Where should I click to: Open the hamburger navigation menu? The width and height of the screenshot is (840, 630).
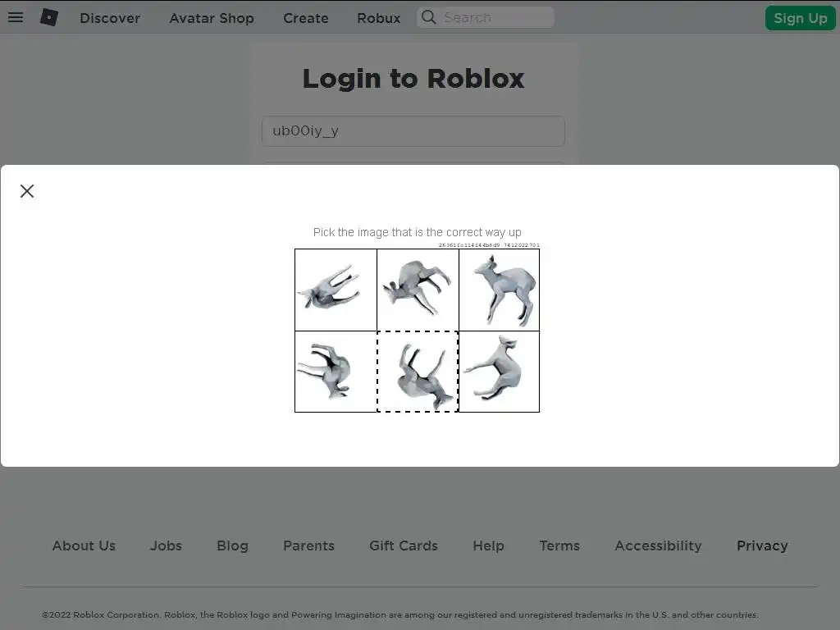point(16,17)
